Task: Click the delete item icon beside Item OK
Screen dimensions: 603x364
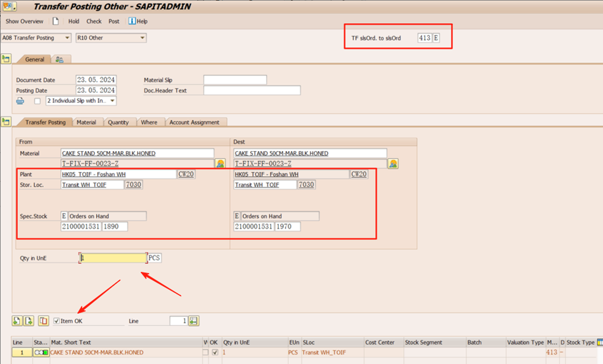Action: click(x=43, y=321)
